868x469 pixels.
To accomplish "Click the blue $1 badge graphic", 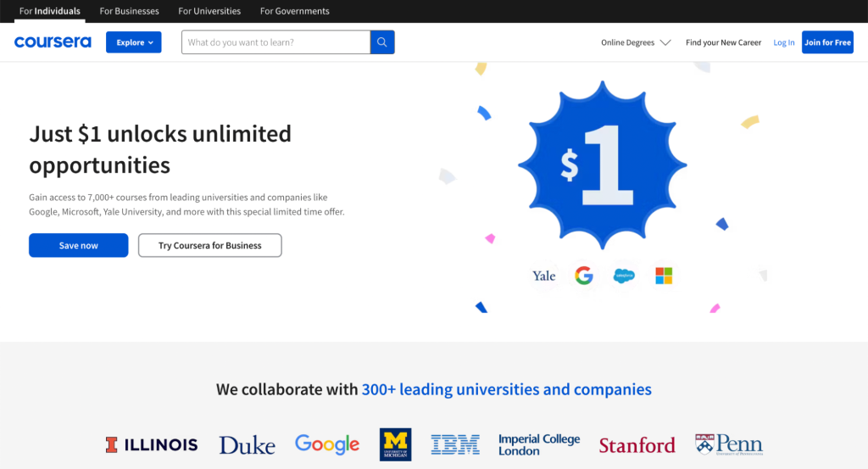I will pyautogui.click(x=603, y=165).
